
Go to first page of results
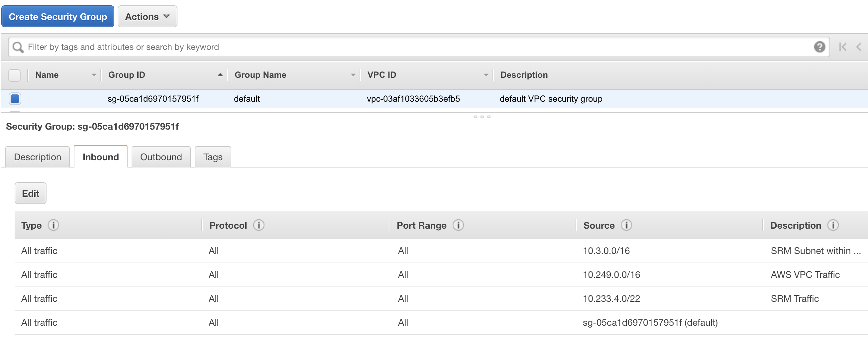(842, 47)
